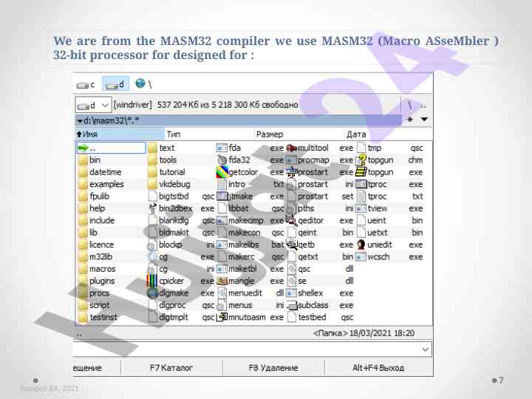Select the cpicker color picker file
The width and height of the screenshot is (532, 399).
click(152, 281)
